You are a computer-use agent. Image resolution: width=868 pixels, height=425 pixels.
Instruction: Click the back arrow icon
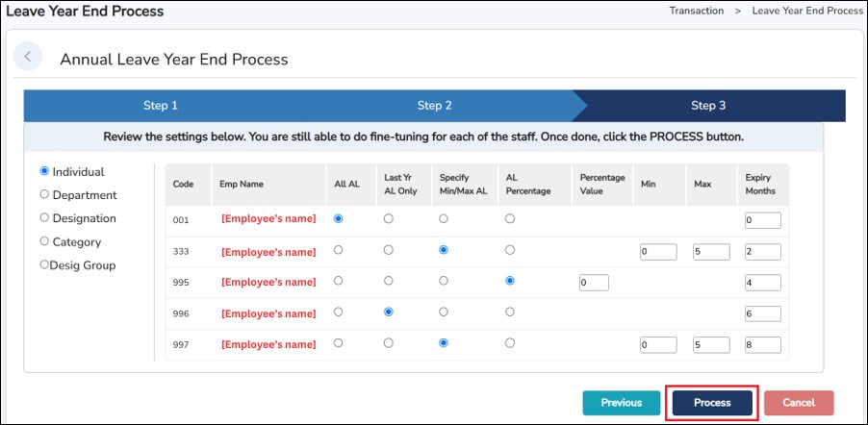tap(28, 57)
